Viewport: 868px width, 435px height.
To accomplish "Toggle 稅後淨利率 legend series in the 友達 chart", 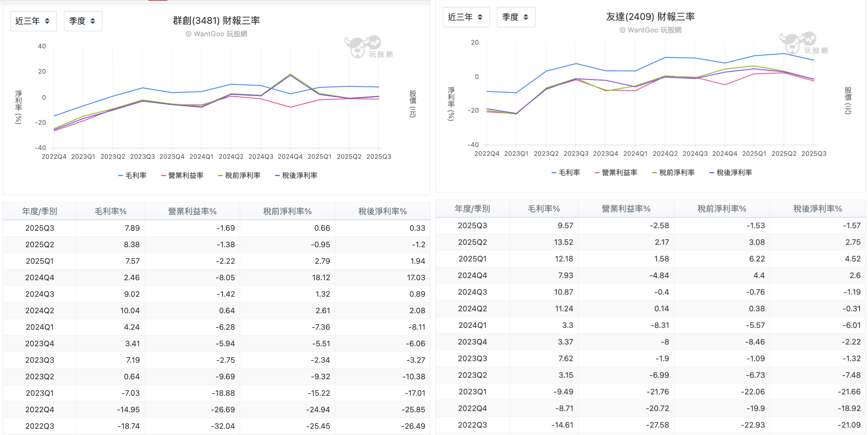I will [731, 173].
